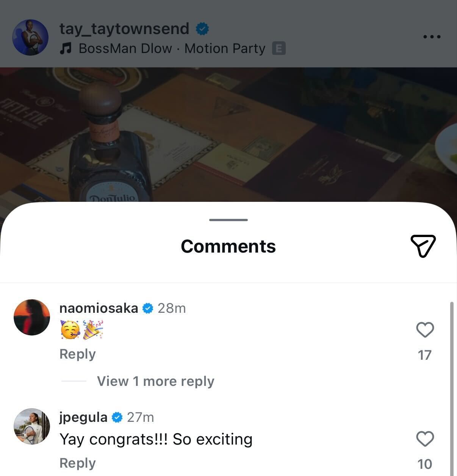Image resolution: width=457 pixels, height=476 pixels.
Task: Click the party popper emoji in naomiosaka's comment
Action: pyautogui.click(x=93, y=329)
